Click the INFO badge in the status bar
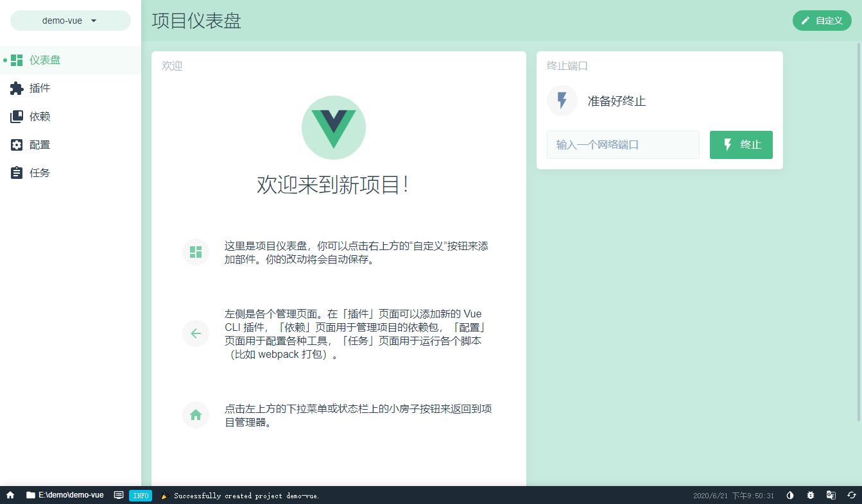 click(141, 496)
